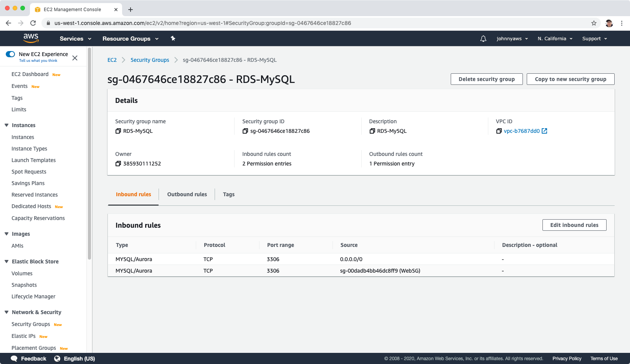Image resolution: width=630 pixels, height=364 pixels.
Task: Open Events in sidebar
Action: pyautogui.click(x=20, y=86)
